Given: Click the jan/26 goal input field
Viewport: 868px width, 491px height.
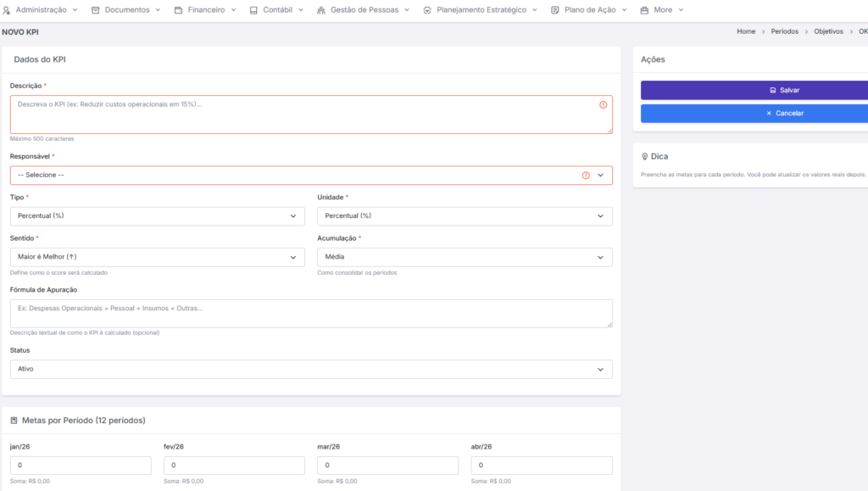Looking at the screenshot, I should click(81, 466).
